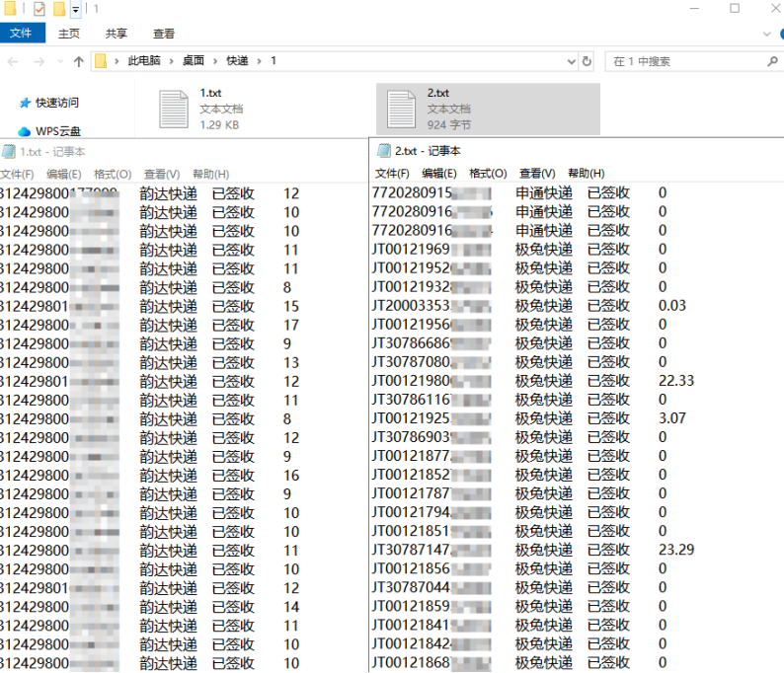Click tracking number JT30786686 in 2.txt
This screenshot has width=784, height=673.
(411, 343)
